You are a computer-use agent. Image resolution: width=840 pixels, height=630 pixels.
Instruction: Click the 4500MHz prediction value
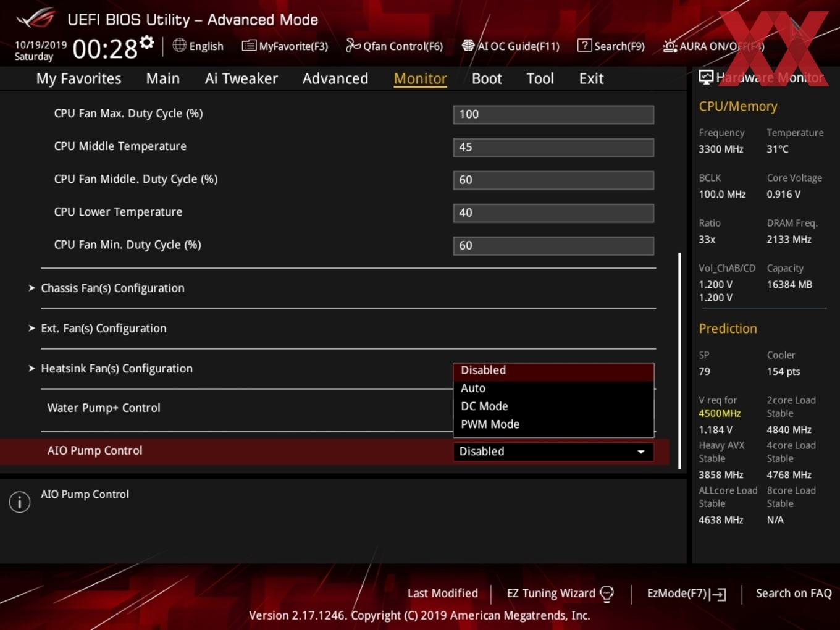pos(720,413)
